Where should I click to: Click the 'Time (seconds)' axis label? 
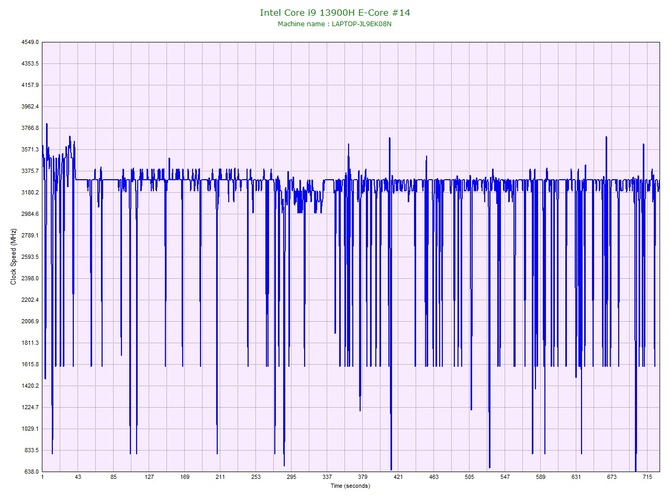click(350, 486)
